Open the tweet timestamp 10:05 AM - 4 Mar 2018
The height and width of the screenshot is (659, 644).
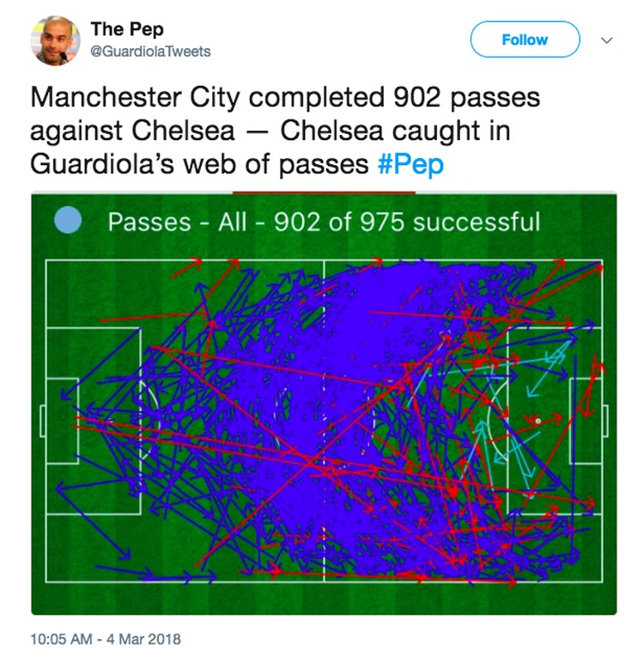(106, 639)
